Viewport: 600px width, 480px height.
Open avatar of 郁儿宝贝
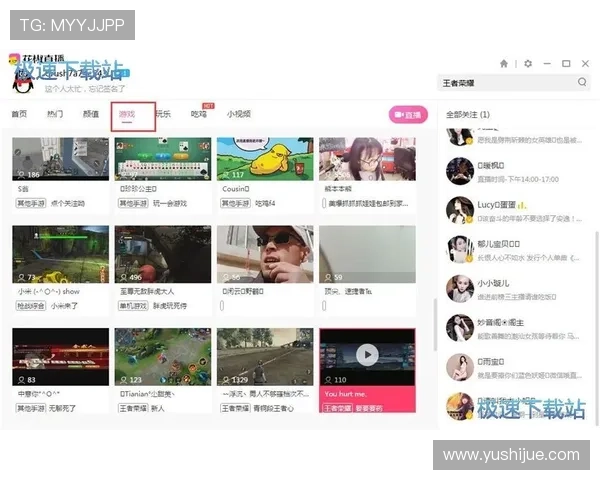point(460,250)
